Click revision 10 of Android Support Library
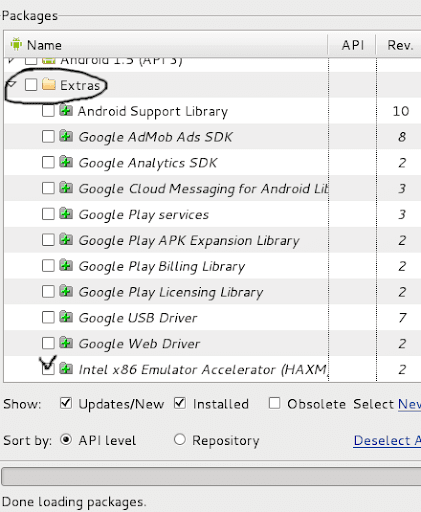The height and width of the screenshot is (512, 421). click(x=401, y=111)
